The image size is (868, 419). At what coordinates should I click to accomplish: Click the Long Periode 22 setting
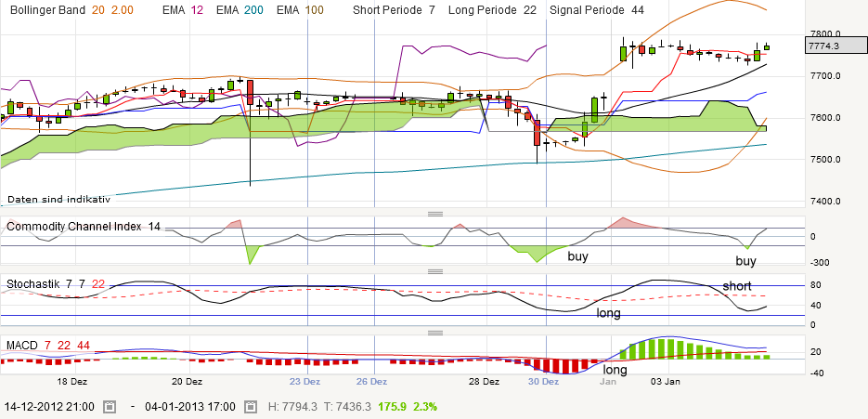point(492,10)
